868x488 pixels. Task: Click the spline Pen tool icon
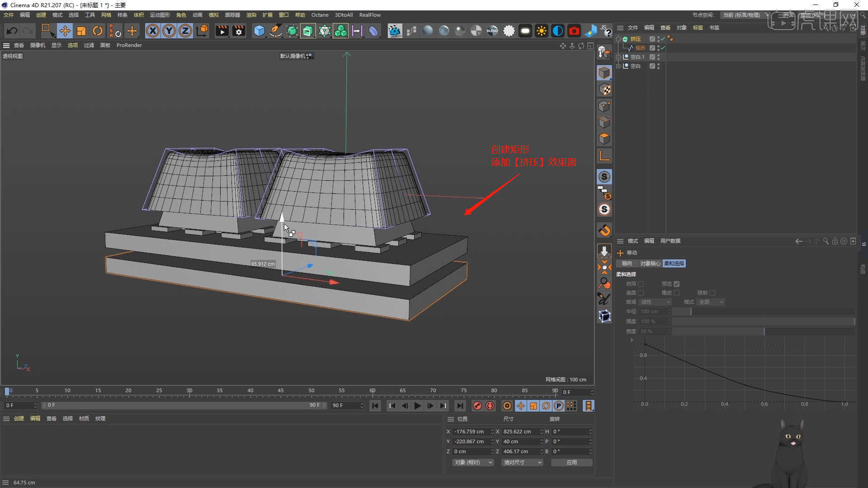click(275, 31)
